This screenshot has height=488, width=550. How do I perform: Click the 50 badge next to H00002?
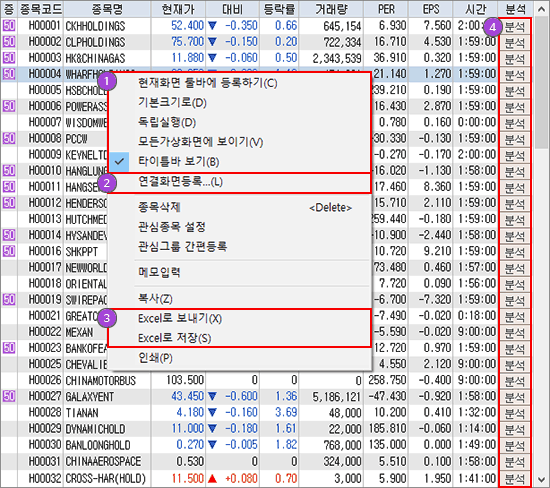click(9, 42)
